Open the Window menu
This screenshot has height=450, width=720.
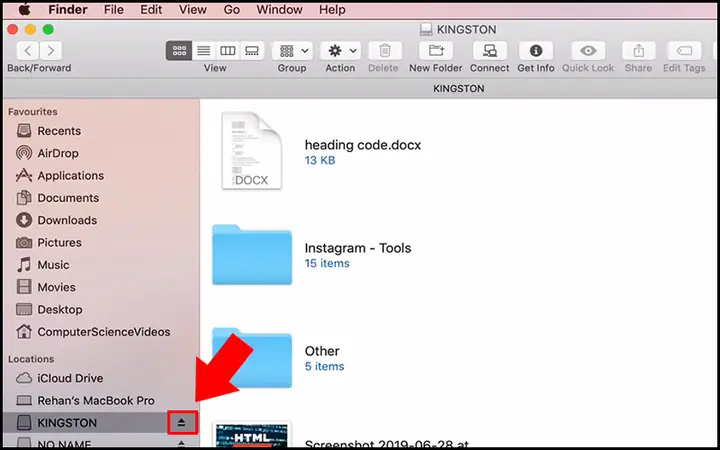coord(279,10)
